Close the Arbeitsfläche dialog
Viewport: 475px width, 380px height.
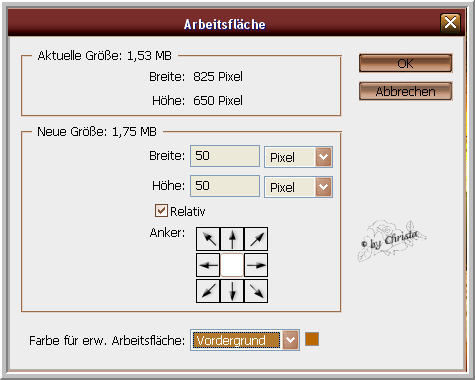pyautogui.click(x=450, y=23)
